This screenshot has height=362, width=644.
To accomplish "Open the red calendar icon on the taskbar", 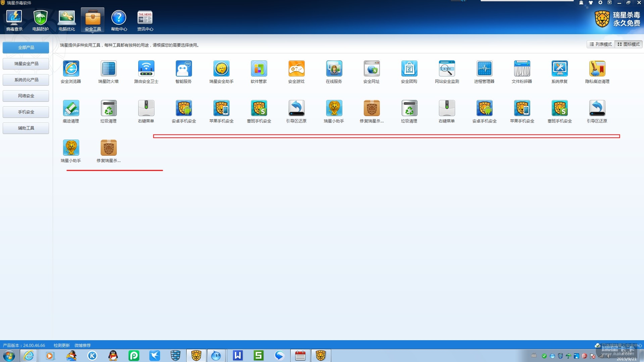I will click(x=300, y=356).
